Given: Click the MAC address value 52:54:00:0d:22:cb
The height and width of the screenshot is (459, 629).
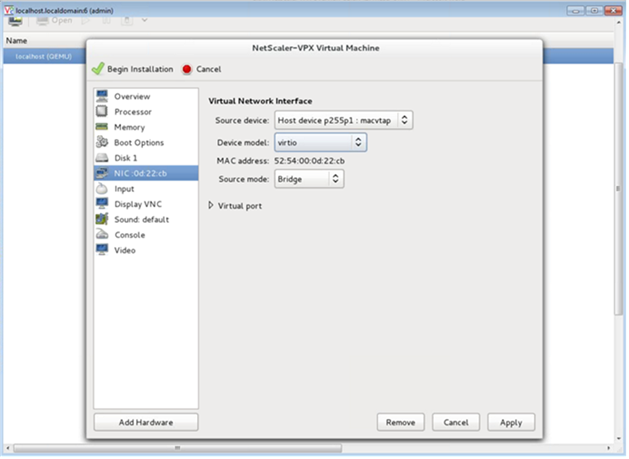Looking at the screenshot, I should 309,161.
